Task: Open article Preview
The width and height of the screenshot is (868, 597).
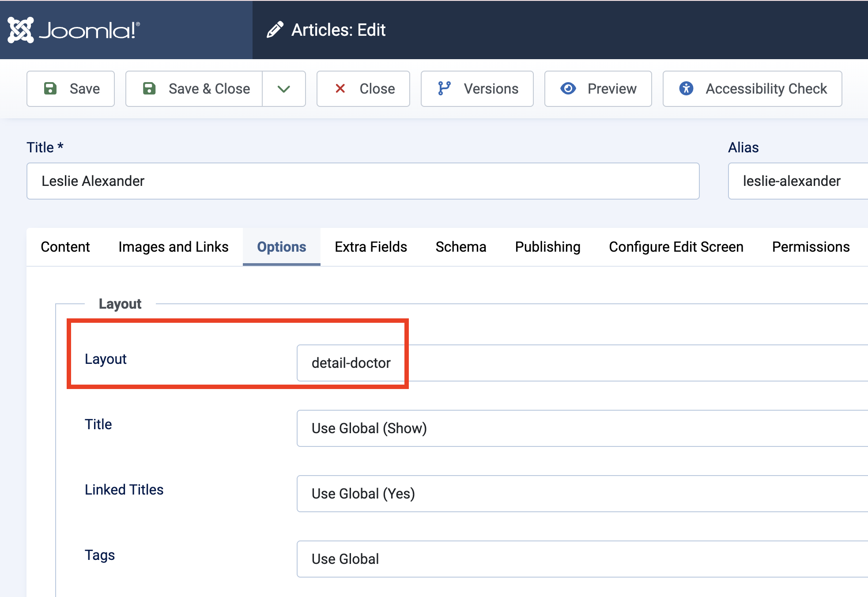Action: click(x=598, y=89)
